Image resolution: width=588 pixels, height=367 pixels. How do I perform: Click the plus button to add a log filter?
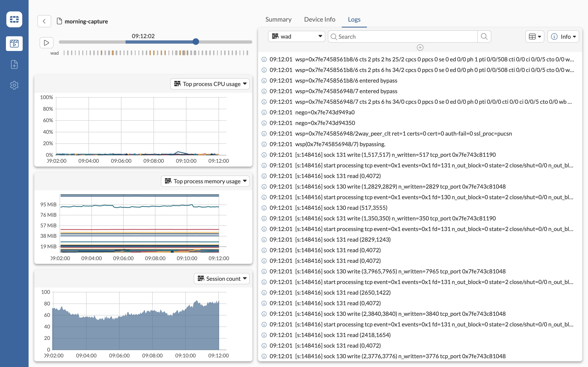point(420,48)
